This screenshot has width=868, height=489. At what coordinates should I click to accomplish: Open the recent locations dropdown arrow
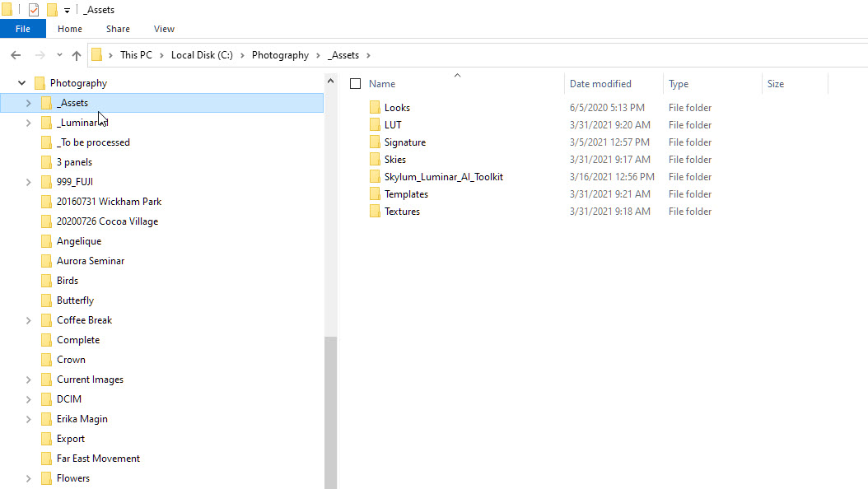pyautogui.click(x=59, y=55)
